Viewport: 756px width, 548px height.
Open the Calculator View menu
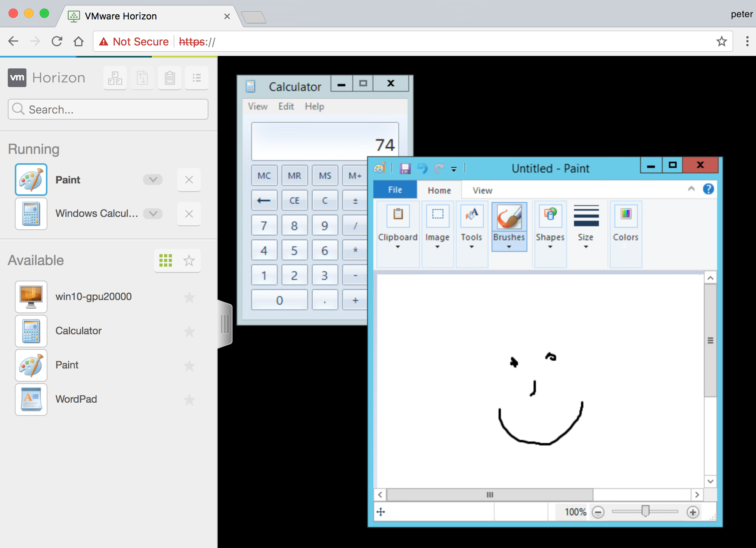point(258,106)
